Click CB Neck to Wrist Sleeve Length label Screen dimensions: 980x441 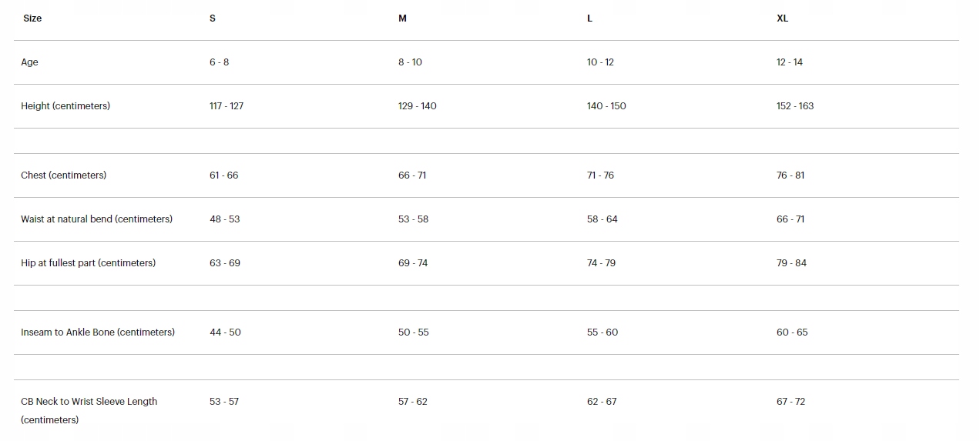click(x=89, y=411)
